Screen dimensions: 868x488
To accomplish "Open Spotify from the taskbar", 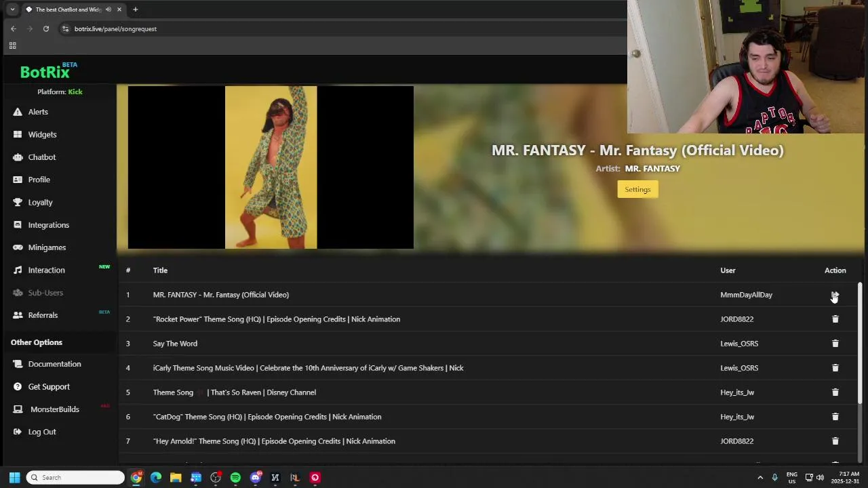I will coord(235,477).
